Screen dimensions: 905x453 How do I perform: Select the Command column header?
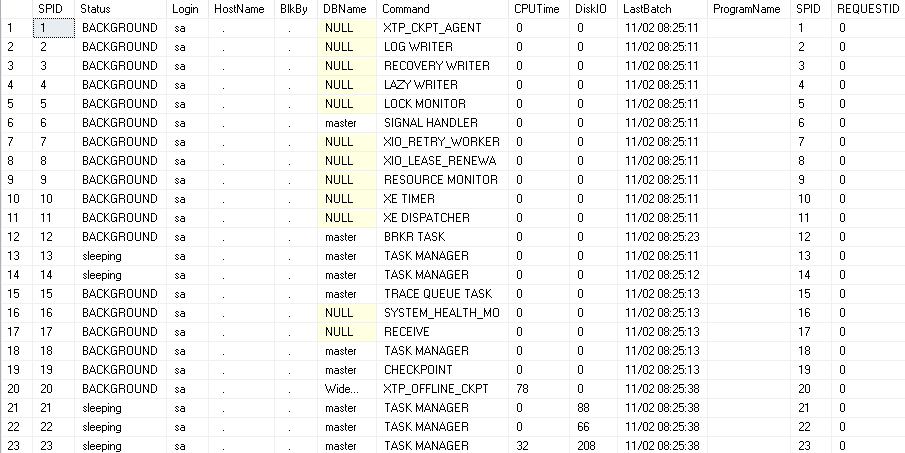point(406,8)
